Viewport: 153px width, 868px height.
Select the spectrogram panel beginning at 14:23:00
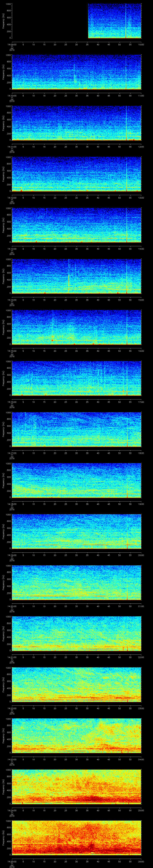point(76,736)
